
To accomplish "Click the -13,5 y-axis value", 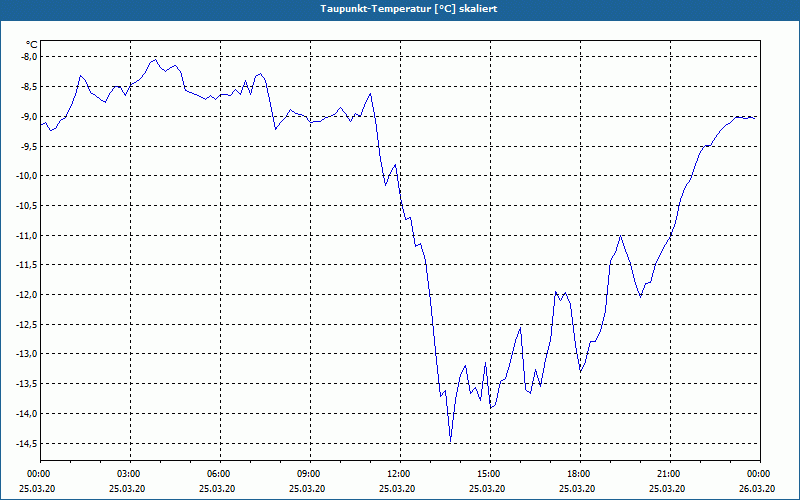I will (27, 383).
